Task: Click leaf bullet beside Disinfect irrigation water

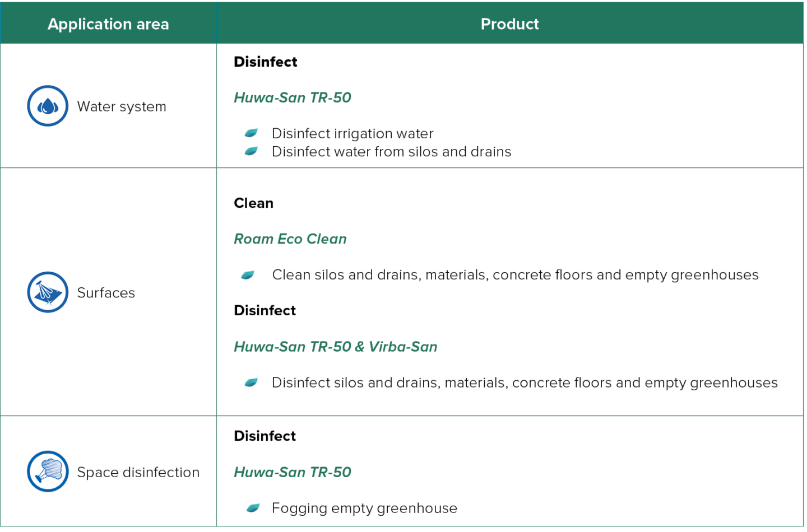Action: [251, 133]
